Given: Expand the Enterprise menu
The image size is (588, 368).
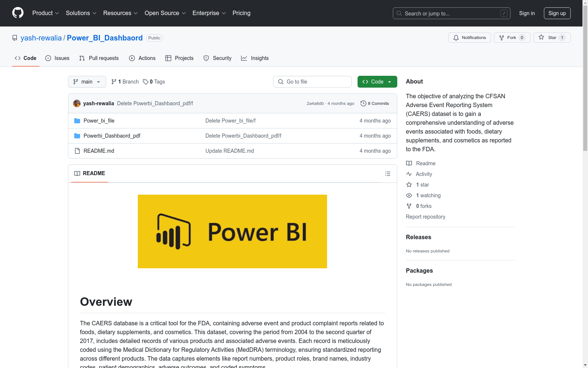Looking at the screenshot, I should [x=209, y=13].
